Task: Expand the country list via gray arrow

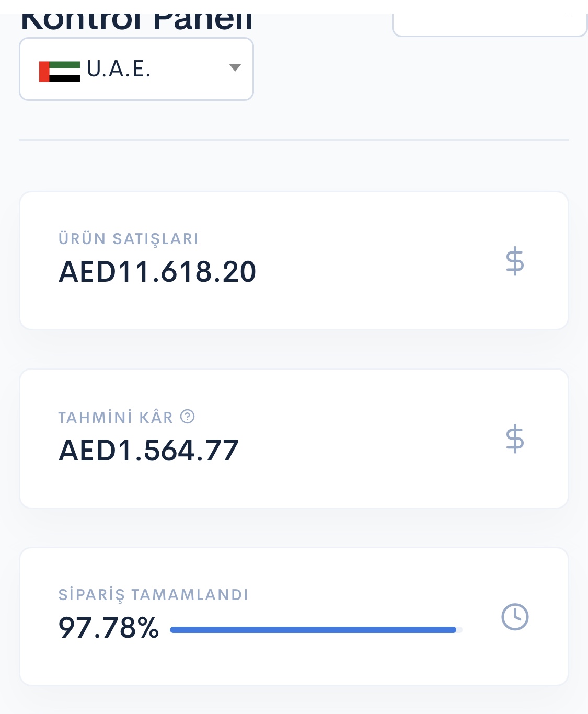Action: point(235,67)
